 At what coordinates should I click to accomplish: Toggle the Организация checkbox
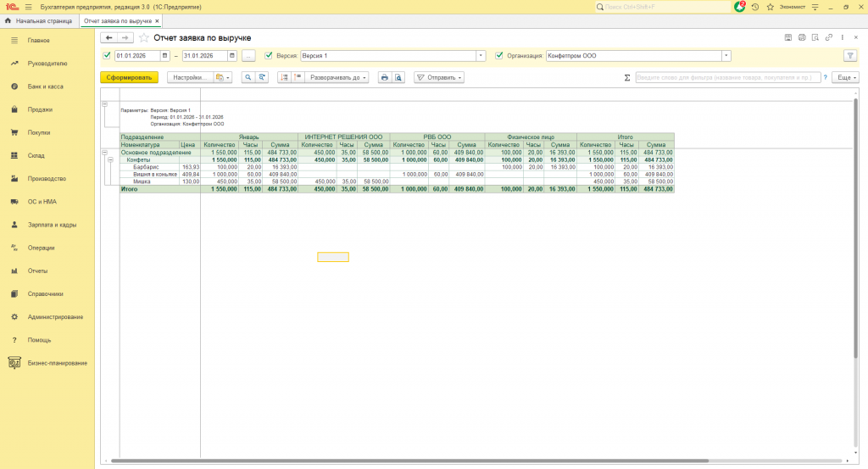pyautogui.click(x=499, y=56)
